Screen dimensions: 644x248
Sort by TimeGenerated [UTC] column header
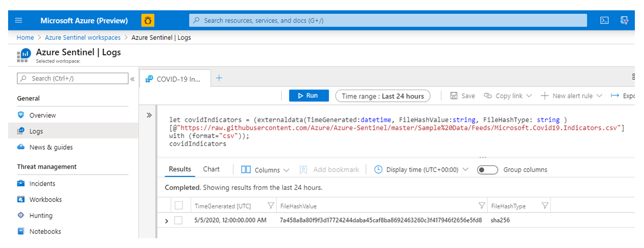tap(223, 206)
